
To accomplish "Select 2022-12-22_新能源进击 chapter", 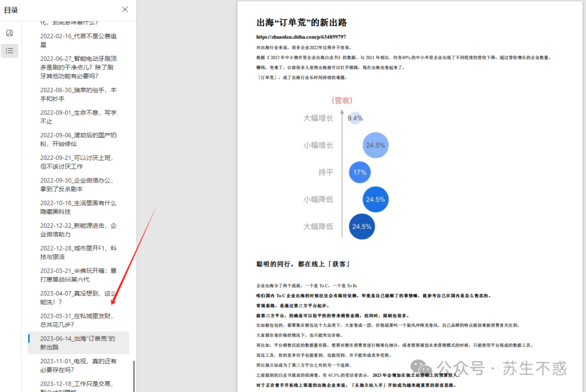I will 78,229.
